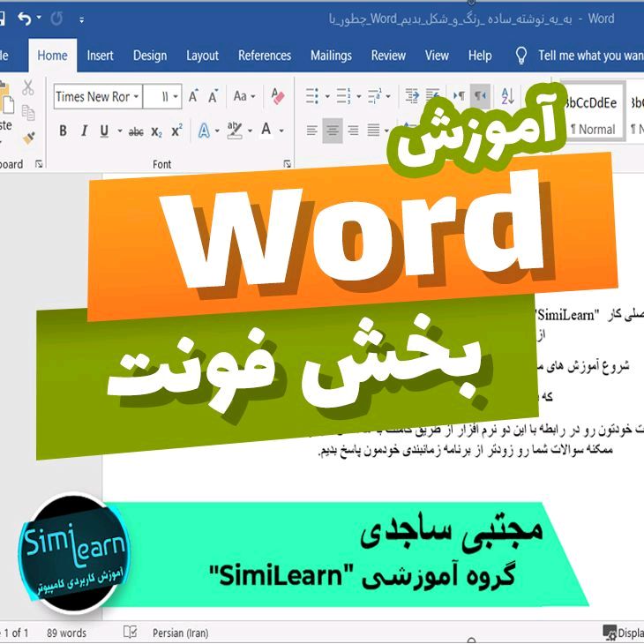Open the Design ribbon tab
The image size is (644, 644).
point(150,56)
